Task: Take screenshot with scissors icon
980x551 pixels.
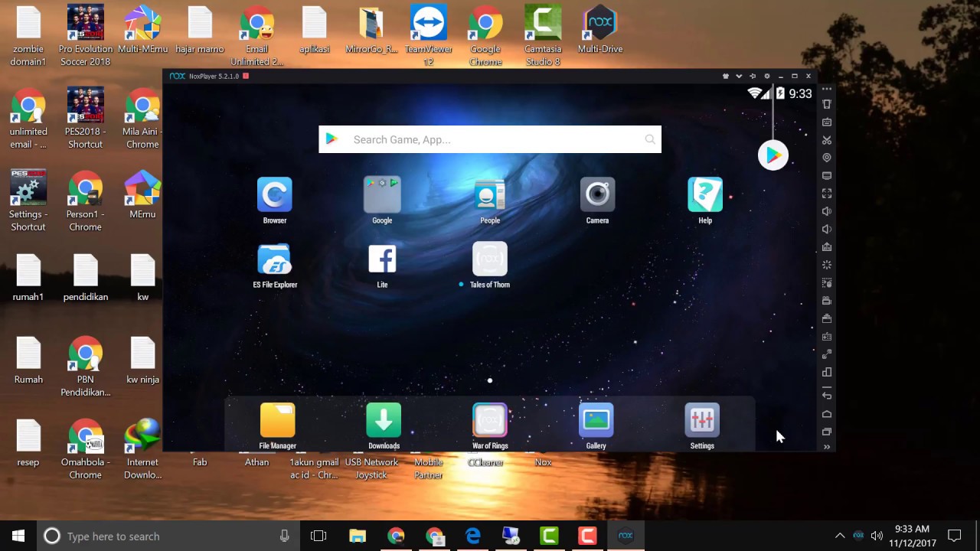Action: coord(827,140)
